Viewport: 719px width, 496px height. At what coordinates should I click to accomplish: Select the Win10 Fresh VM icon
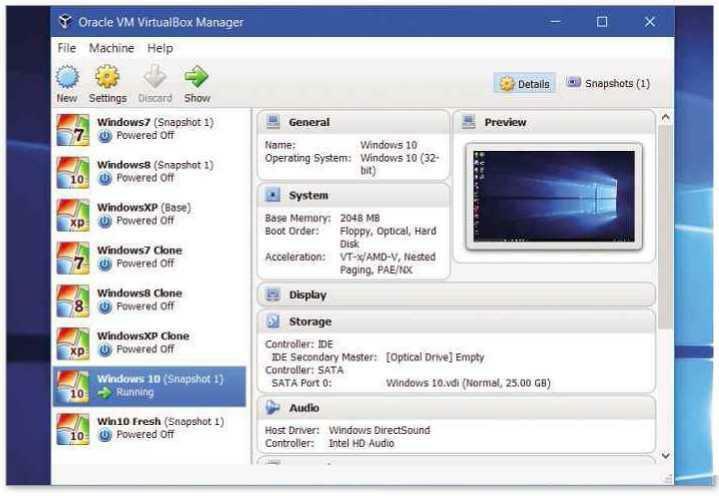click(73, 429)
